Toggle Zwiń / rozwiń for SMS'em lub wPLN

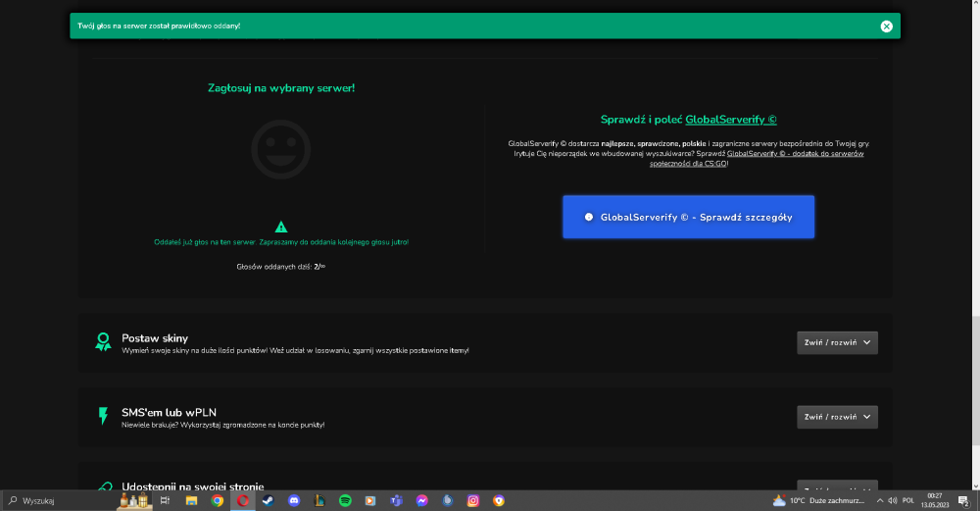(837, 417)
